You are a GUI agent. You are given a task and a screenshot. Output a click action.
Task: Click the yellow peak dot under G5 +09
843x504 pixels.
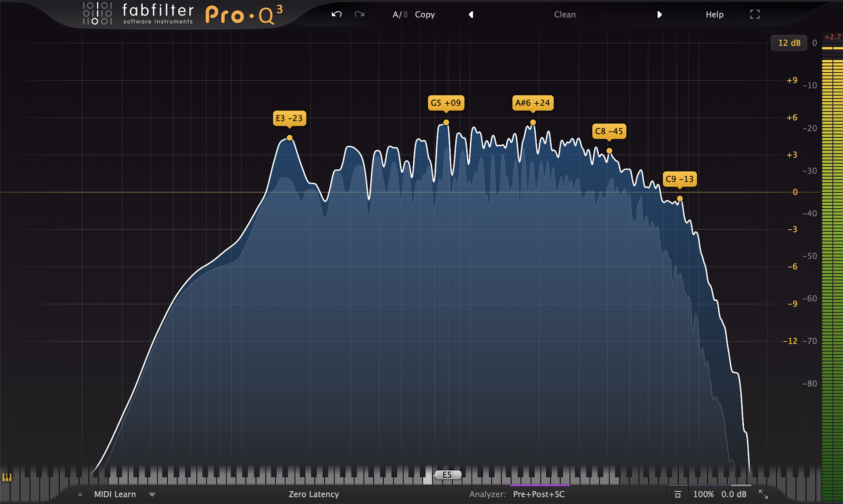(x=446, y=122)
